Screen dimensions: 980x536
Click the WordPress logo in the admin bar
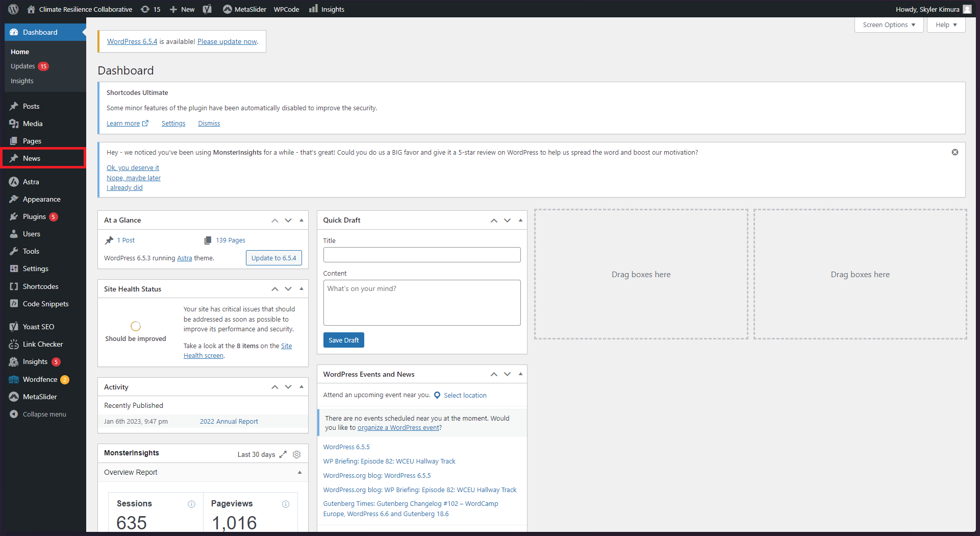[14, 9]
